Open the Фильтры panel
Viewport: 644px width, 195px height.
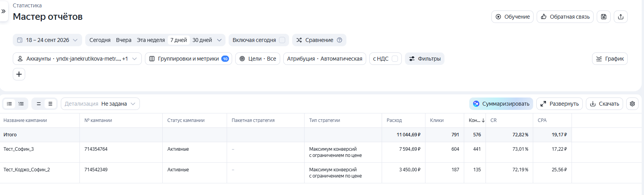(x=425, y=59)
